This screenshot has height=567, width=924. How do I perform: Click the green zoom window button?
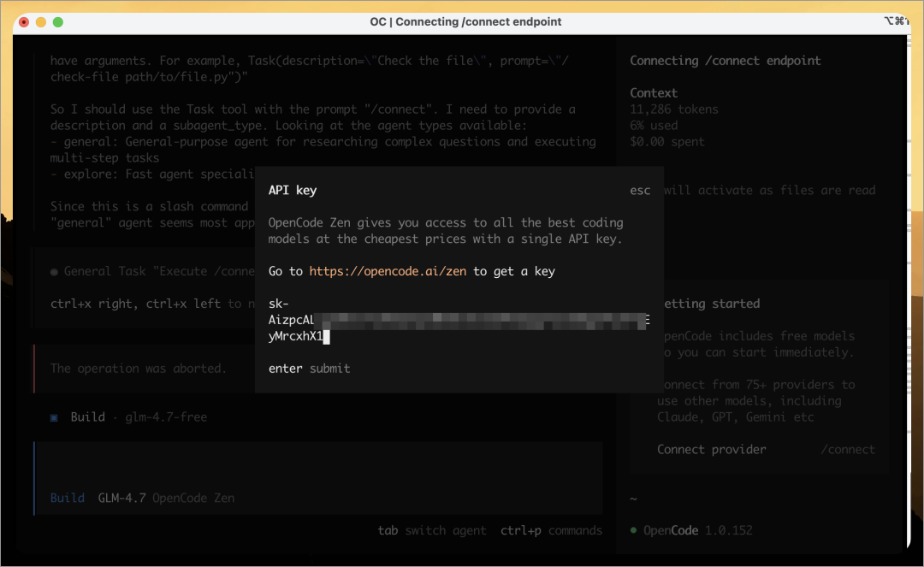(58, 21)
